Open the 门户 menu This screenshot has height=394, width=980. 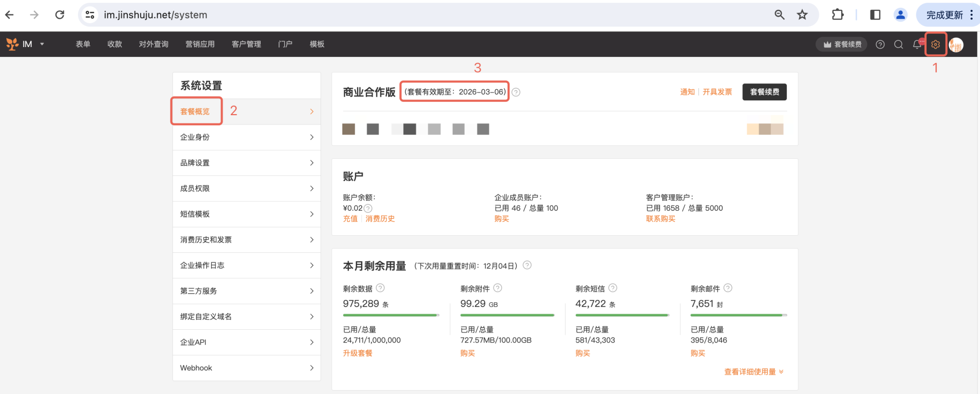[285, 44]
